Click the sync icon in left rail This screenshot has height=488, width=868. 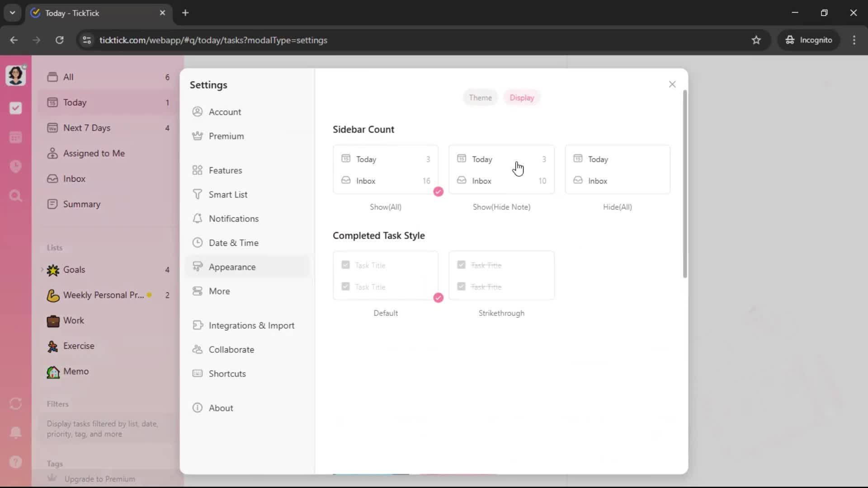coord(16,404)
